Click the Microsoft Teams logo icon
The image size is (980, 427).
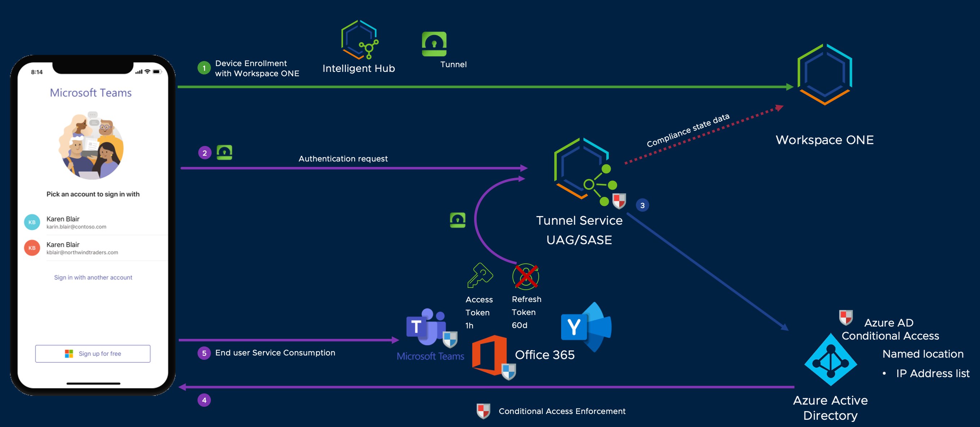[x=426, y=327]
